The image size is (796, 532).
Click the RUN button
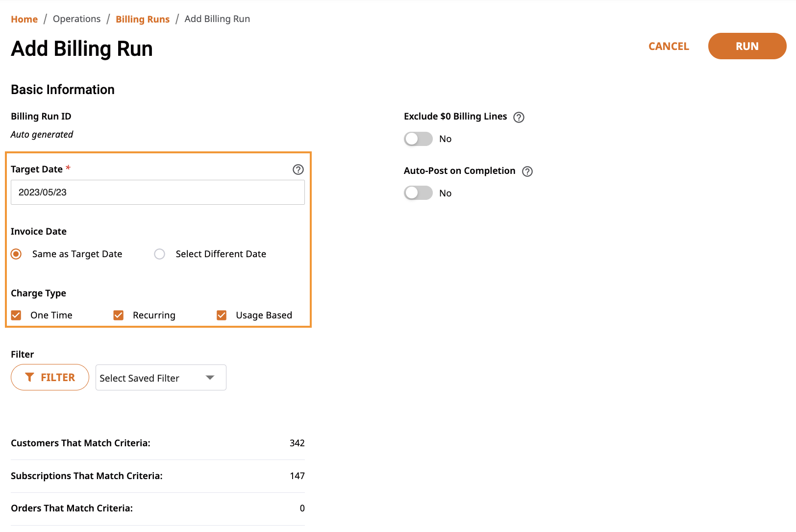click(x=747, y=46)
